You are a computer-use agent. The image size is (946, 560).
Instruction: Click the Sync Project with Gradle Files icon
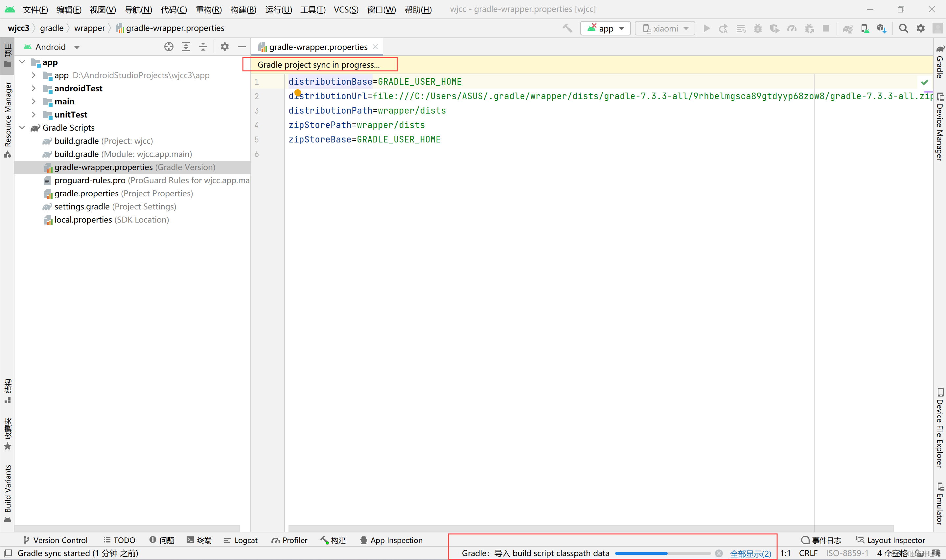[x=847, y=29]
